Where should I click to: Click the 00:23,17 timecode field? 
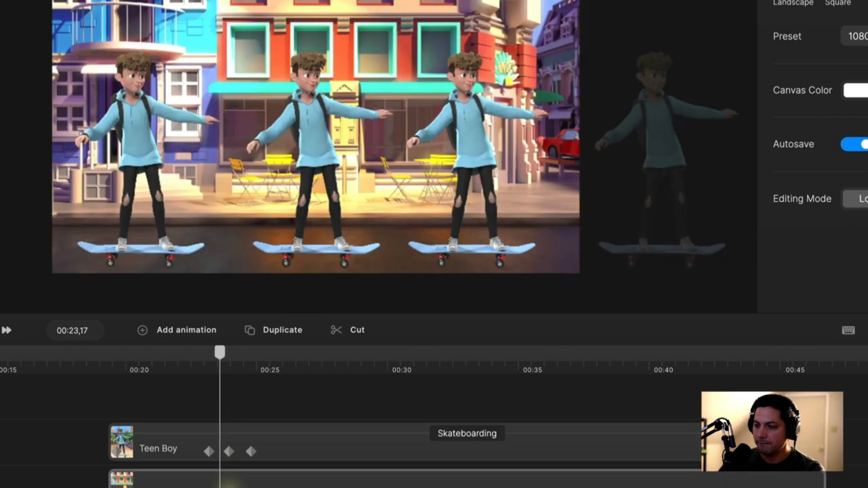[x=72, y=331]
